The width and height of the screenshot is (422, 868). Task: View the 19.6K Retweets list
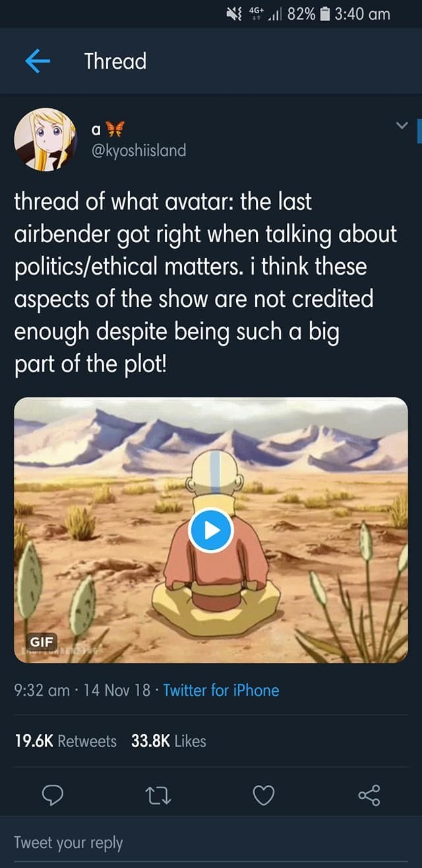click(65, 741)
